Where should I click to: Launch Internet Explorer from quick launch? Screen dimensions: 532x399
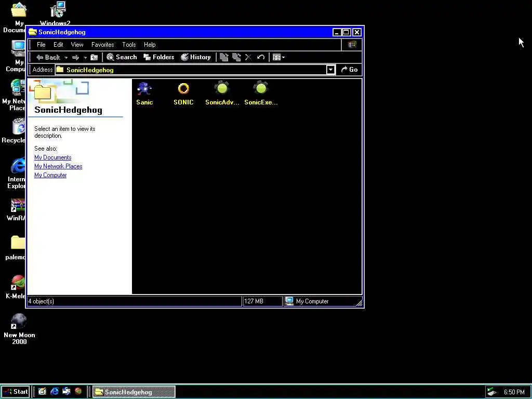tap(54, 392)
